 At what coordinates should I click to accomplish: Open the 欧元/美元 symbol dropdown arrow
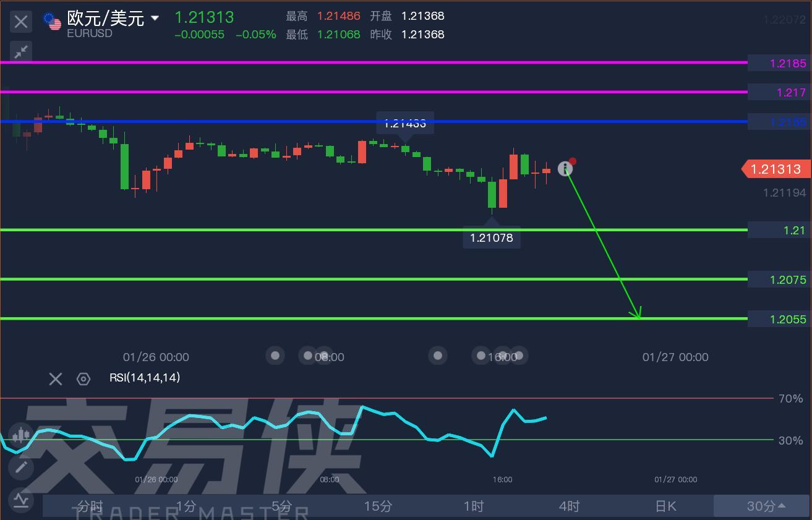[x=155, y=19]
